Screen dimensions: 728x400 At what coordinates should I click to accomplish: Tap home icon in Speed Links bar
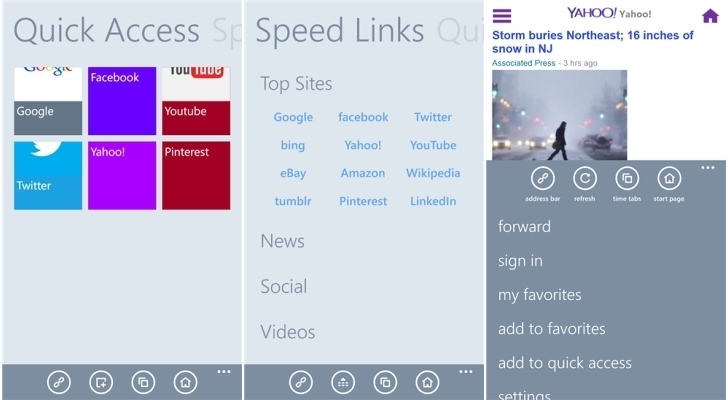pyautogui.click(x=427, y=382)
